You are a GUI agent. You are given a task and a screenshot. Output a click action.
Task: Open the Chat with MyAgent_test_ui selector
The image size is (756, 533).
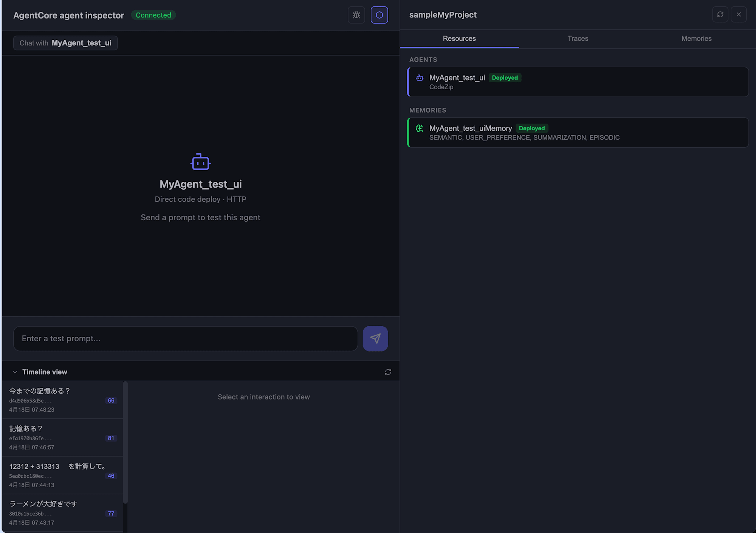pyautogui.click(x=65, y=43)
